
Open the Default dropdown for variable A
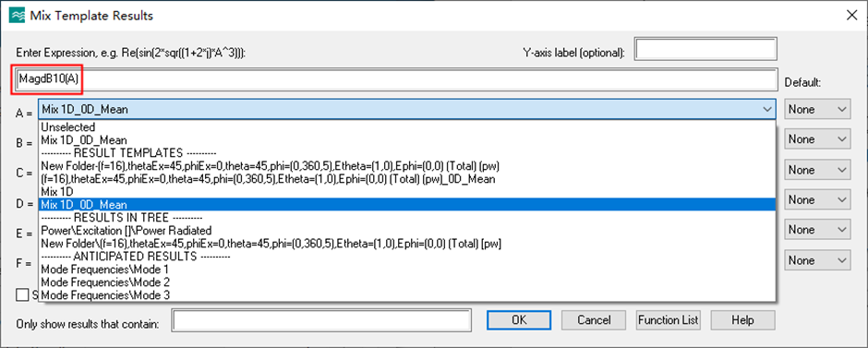[x=817, y=110]
